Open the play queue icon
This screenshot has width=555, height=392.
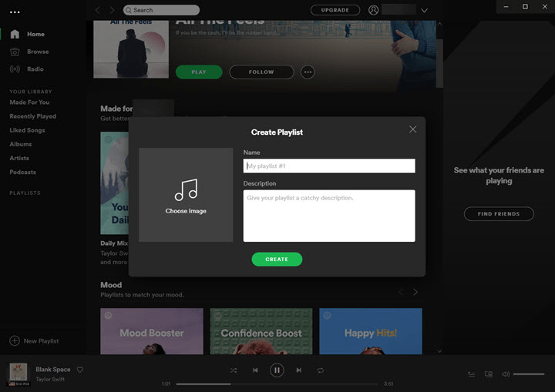click(x=472, y=374)
